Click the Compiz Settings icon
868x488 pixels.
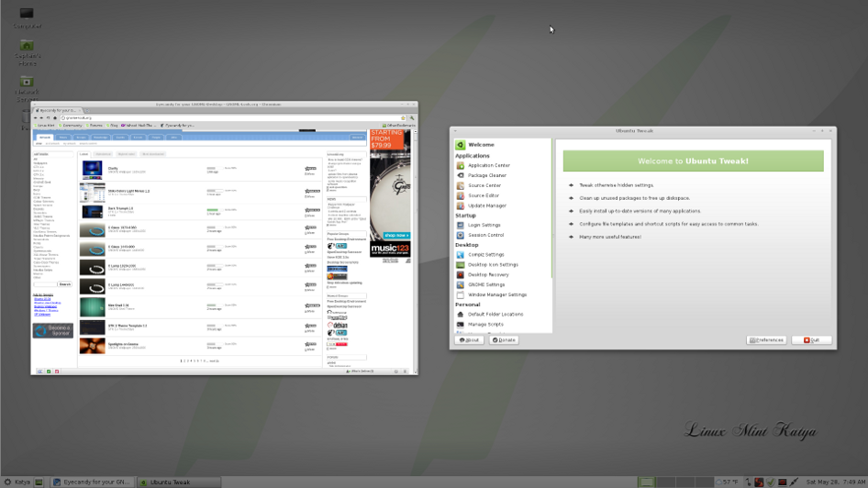460,254
